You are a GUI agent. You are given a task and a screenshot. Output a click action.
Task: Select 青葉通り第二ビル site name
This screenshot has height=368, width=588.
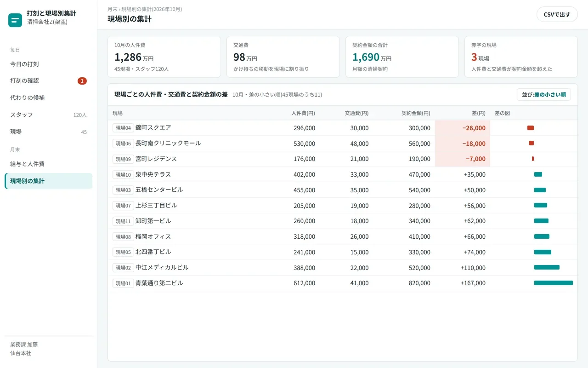(x=159, y=283)
